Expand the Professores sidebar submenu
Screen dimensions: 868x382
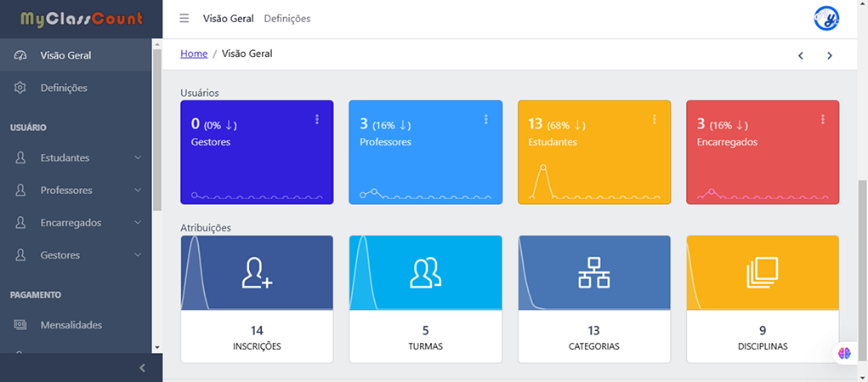tap(138, 191)
